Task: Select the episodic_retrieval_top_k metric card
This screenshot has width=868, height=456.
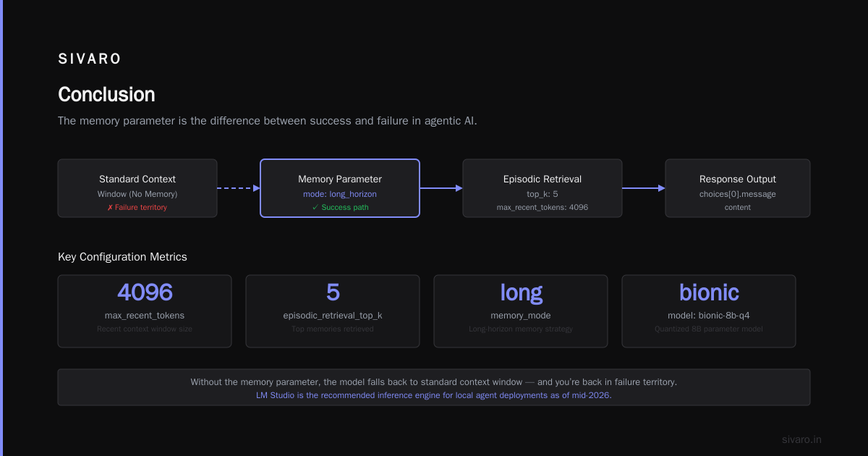Action: (x=333, y=311)
